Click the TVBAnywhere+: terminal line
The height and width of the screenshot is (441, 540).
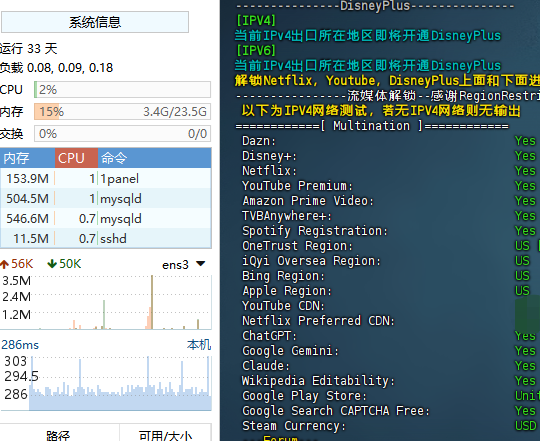pyautogui.click(x=287, y=216)
